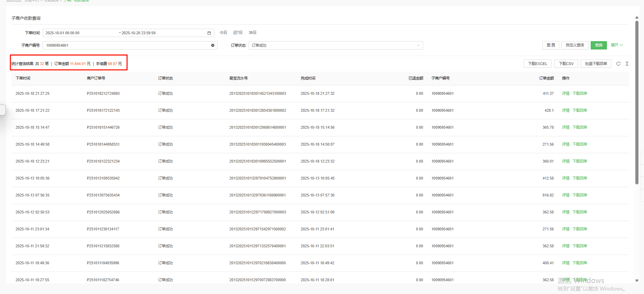Image resolution: width=644 pixels, height=294 pixels.
Task: Select the 今日 quick date filter
Action: [223, 33]
